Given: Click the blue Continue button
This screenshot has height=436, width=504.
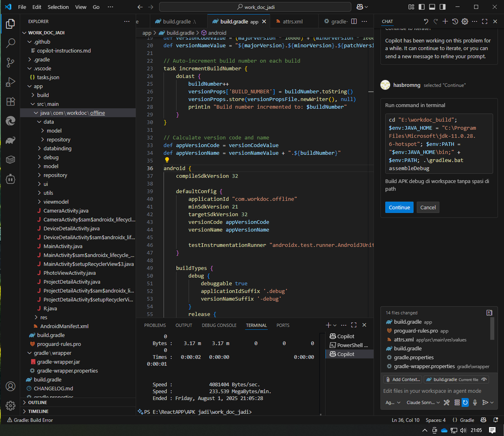Looking at the screenshot, I should [x=399, y=207].
